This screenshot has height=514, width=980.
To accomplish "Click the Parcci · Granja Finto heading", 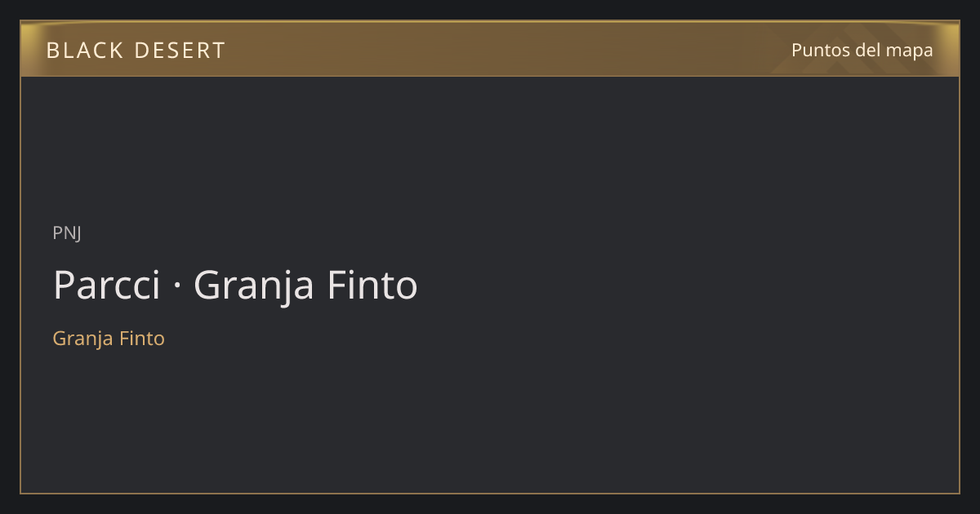I will pyautogui.click(x=235, y=286).
